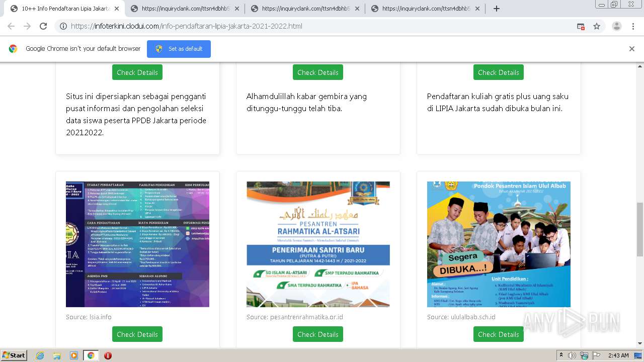The height and width of the screenshot is (362, 644).
Task: Click the red round icon in taskbar
Action: coord(108,355)
